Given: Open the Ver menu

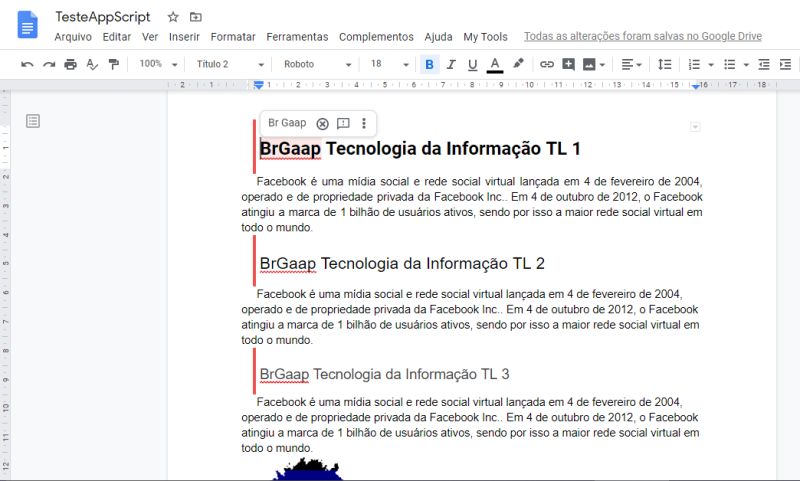Looking at the screenshot, I should 150,37.
